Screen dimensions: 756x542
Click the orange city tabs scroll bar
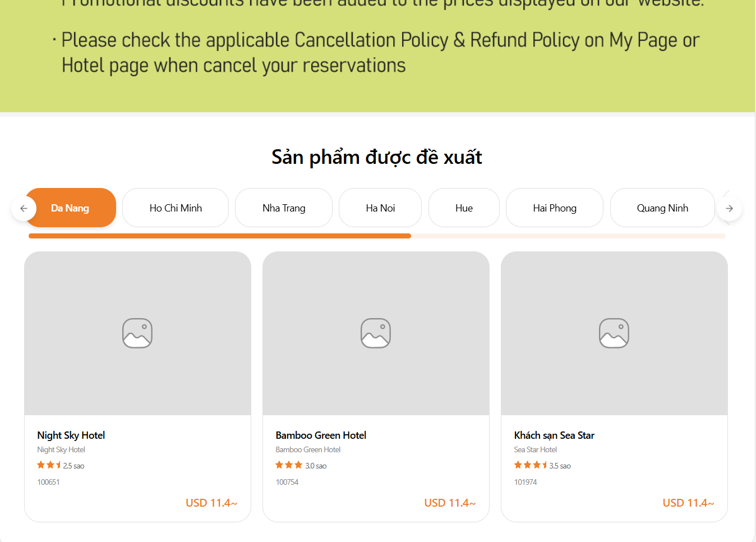pos(220,236)
